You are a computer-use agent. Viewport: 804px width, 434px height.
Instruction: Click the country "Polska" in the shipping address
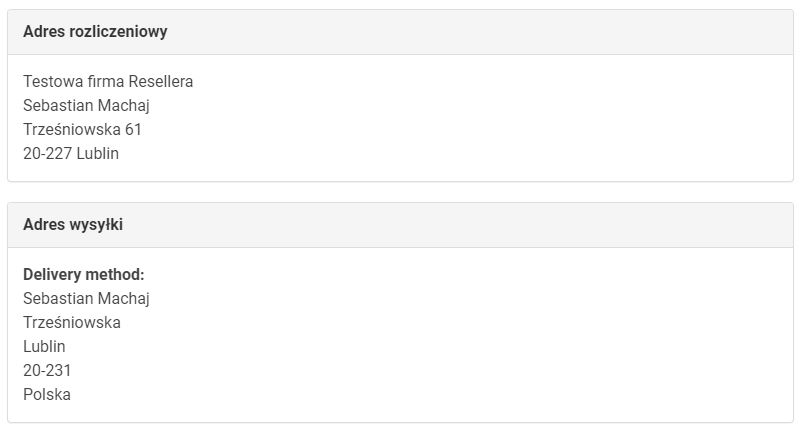[47, 394]
